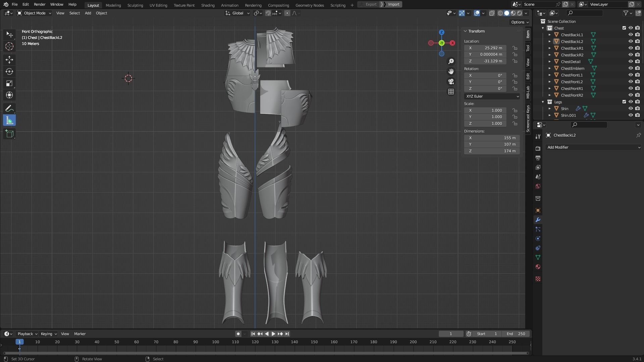Collapse the Transform panel
Image resolution: width=644 pixels, height=362 pixels.
[465, 31]
